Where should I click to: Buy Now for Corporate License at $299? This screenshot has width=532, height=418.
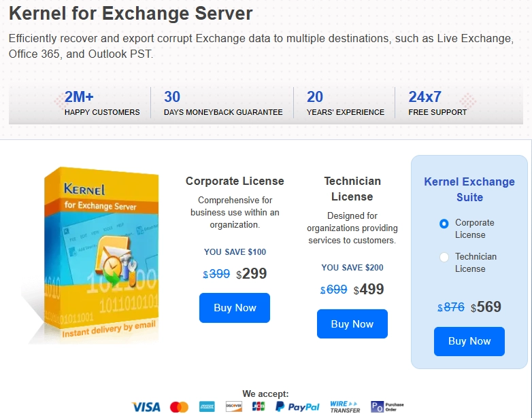coord(235,308)
